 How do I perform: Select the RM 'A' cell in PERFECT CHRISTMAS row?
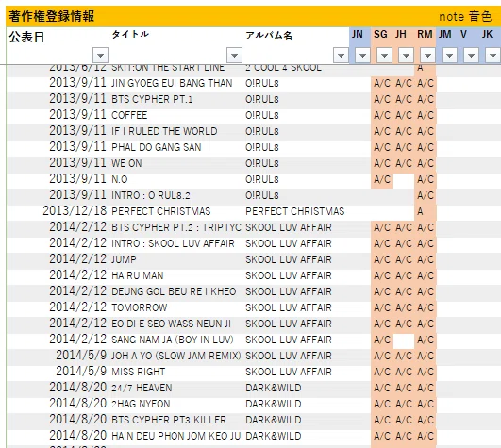coord(426,211)
